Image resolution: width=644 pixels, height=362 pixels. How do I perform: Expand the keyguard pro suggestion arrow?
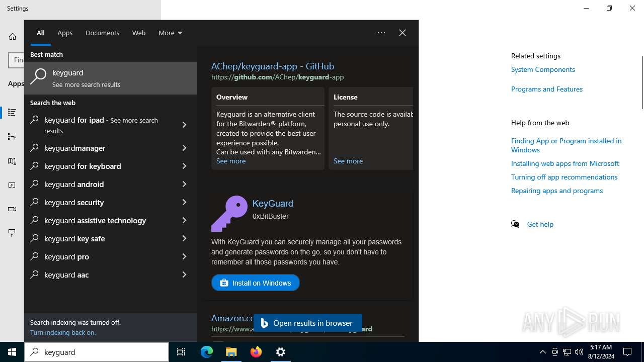pos(184,256)
